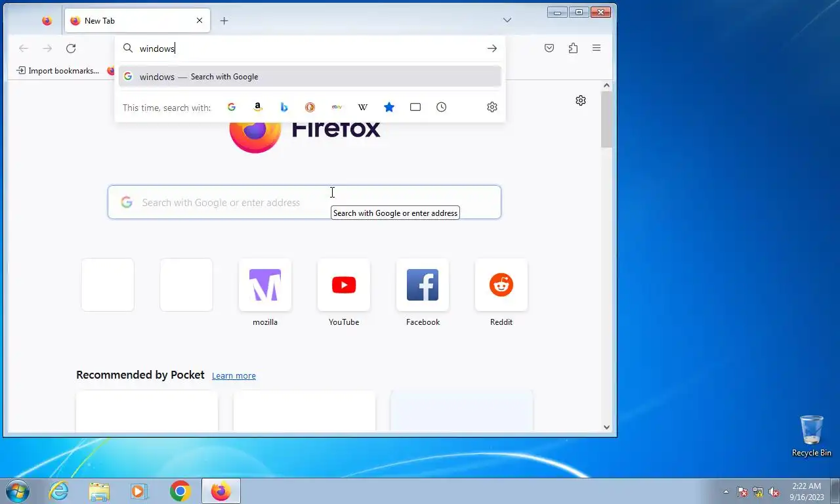The width and height of the screenshot is (840, 504).
Task: Open a new tab with the plus button
Action: [224, 21]
